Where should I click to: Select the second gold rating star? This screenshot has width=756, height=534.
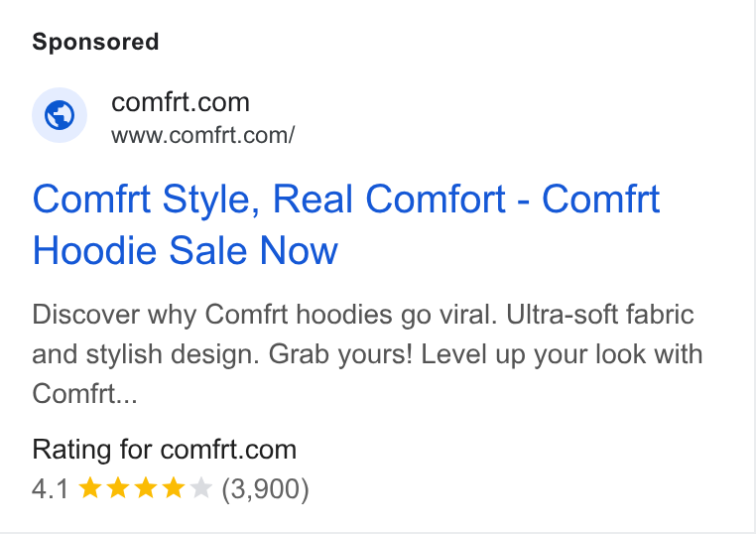point(118,487)
